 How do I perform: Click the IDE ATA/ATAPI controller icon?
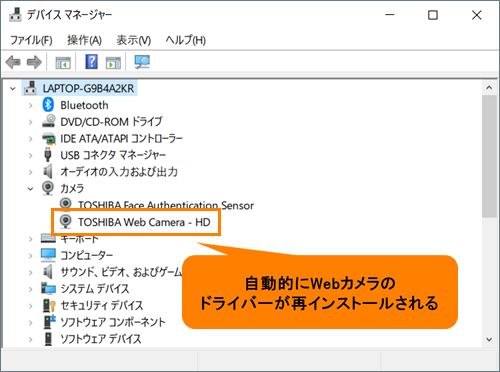49,138
